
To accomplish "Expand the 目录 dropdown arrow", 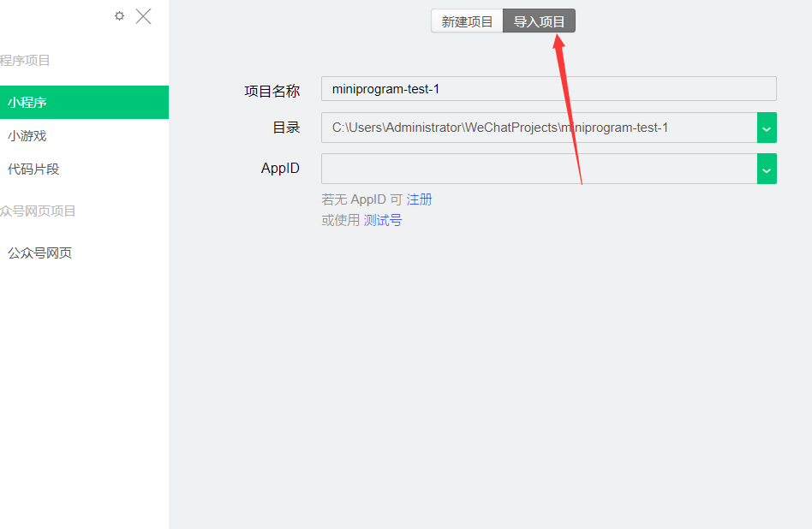I will tap(767, 128).
